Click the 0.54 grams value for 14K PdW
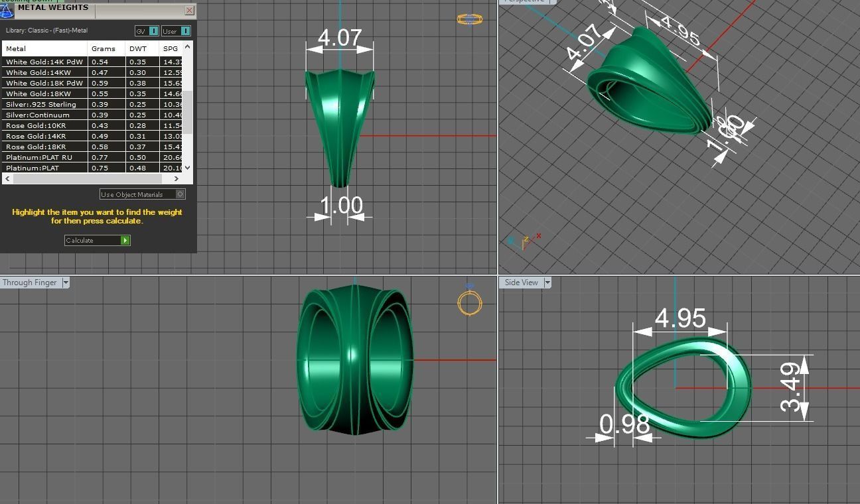Viewport: 860px width, 504px height. click(100, 62)
